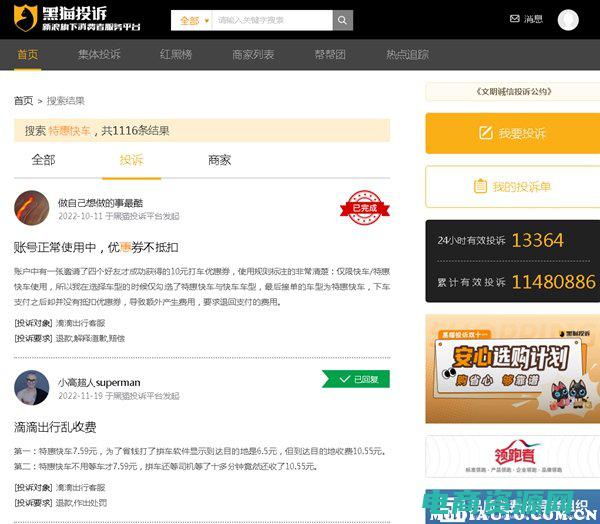Open avatar of 做自己想做的事最酷

tap(32, 208)
